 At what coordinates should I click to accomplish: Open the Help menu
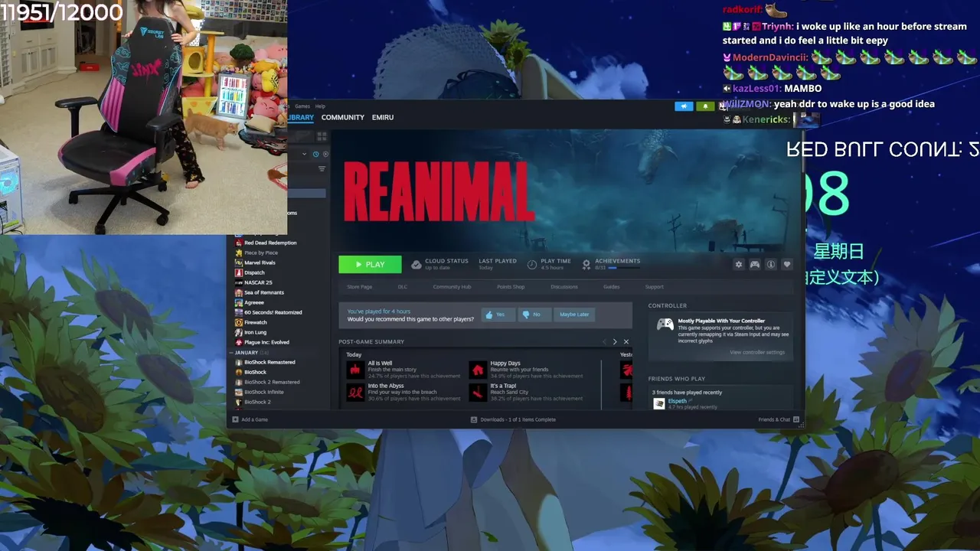[320, 106]
